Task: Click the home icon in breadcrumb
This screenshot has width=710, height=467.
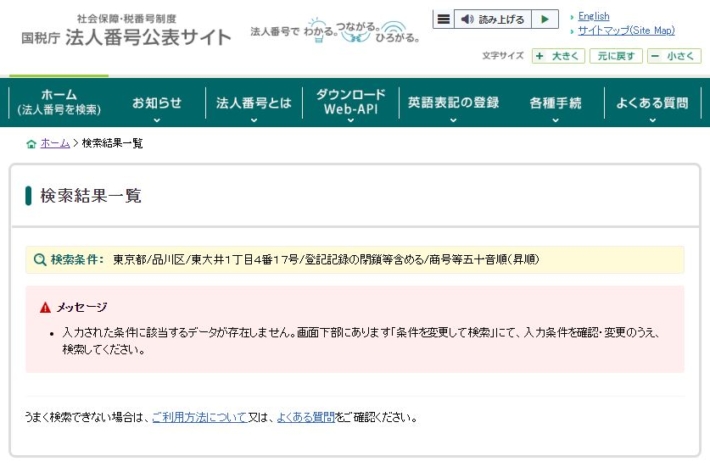Action: point(31,144)
